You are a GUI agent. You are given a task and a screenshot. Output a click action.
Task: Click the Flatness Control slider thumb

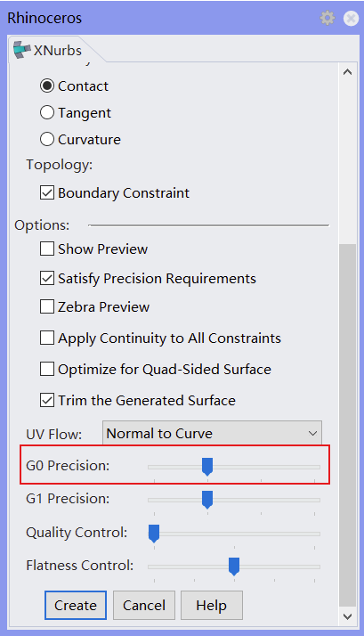[x=234, y=567]
